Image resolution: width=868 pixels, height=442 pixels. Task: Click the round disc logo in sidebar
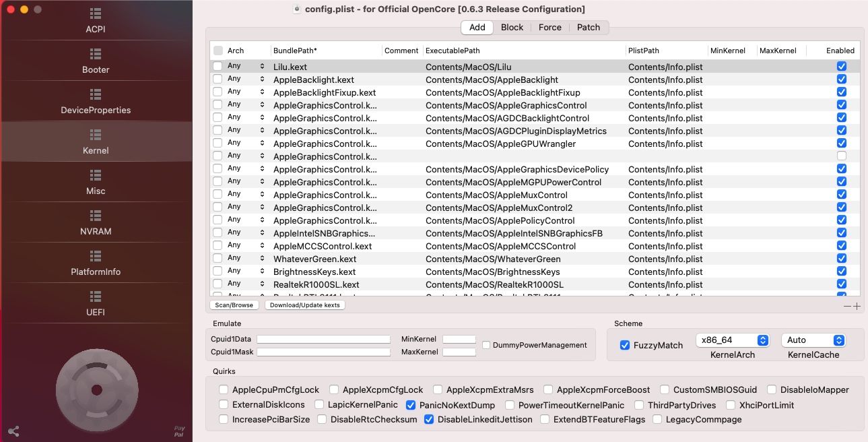[x=96, y=389]
